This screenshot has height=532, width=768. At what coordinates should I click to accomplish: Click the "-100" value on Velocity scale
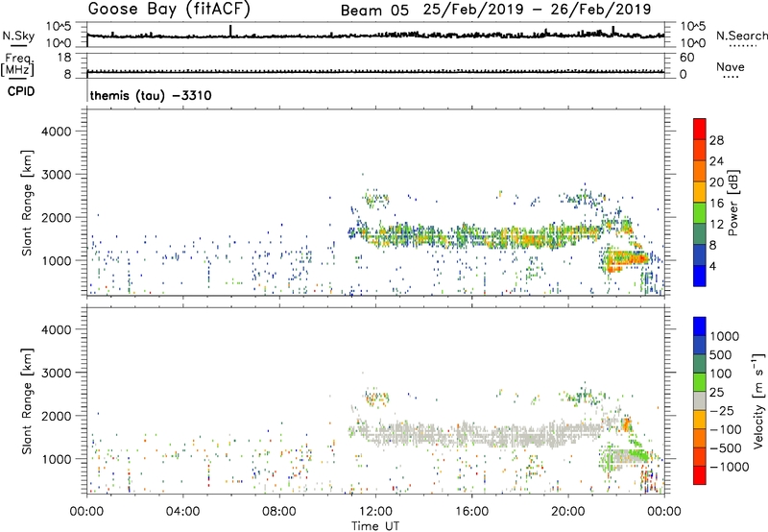click(x=726, y=429)
